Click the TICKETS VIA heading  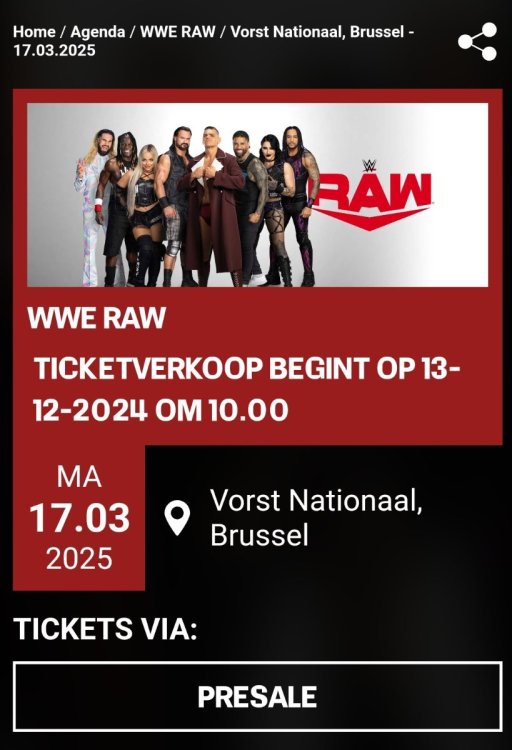105,628
